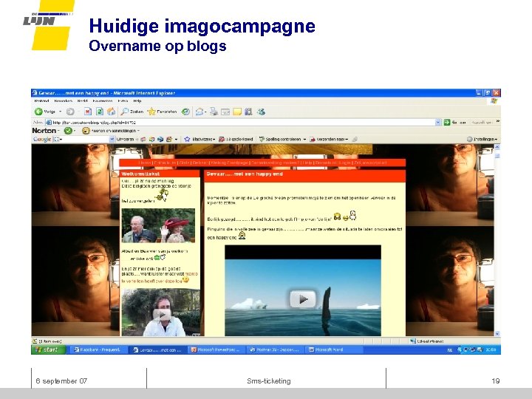Click the page scrollbar up arrow
This screenshot has height=399, width=532.
click(497, 147)
